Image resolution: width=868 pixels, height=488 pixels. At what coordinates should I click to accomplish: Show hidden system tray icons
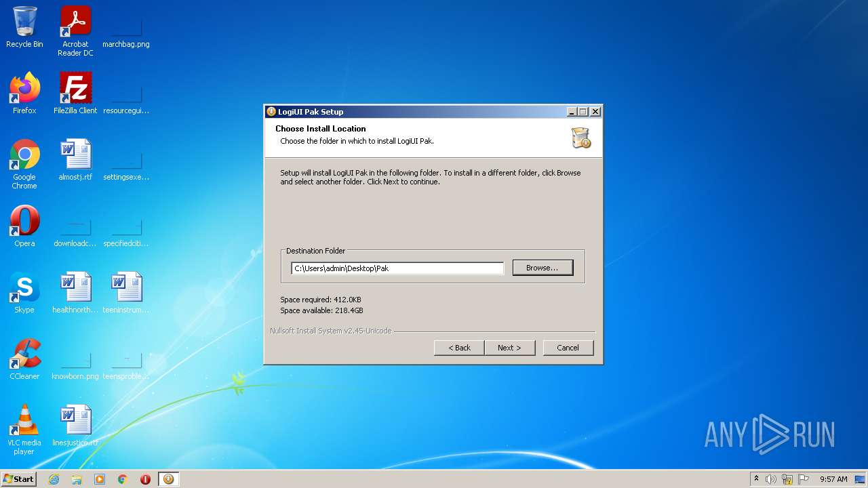pos(756,479)
